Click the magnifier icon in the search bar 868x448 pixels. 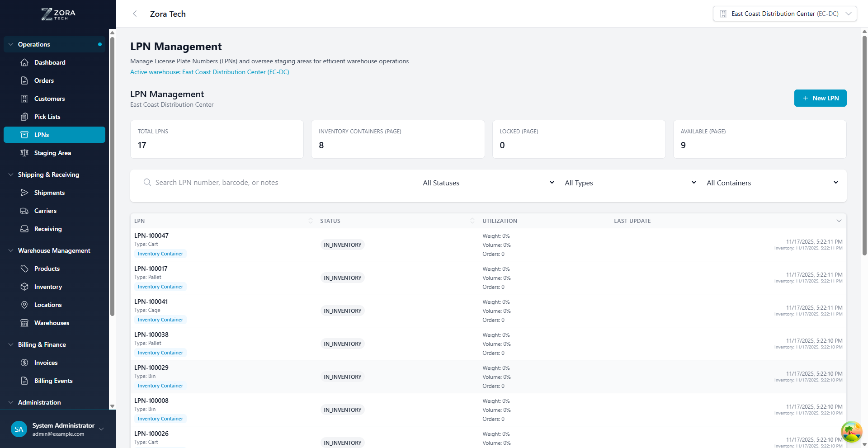tap(147, 182)
